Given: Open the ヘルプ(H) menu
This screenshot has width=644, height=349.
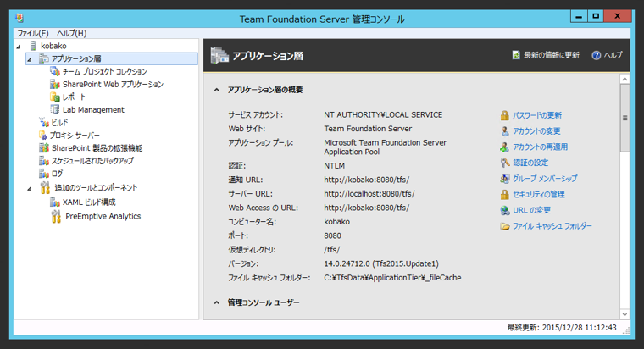Looking at the screenshot, I should [x=71, y=33].
